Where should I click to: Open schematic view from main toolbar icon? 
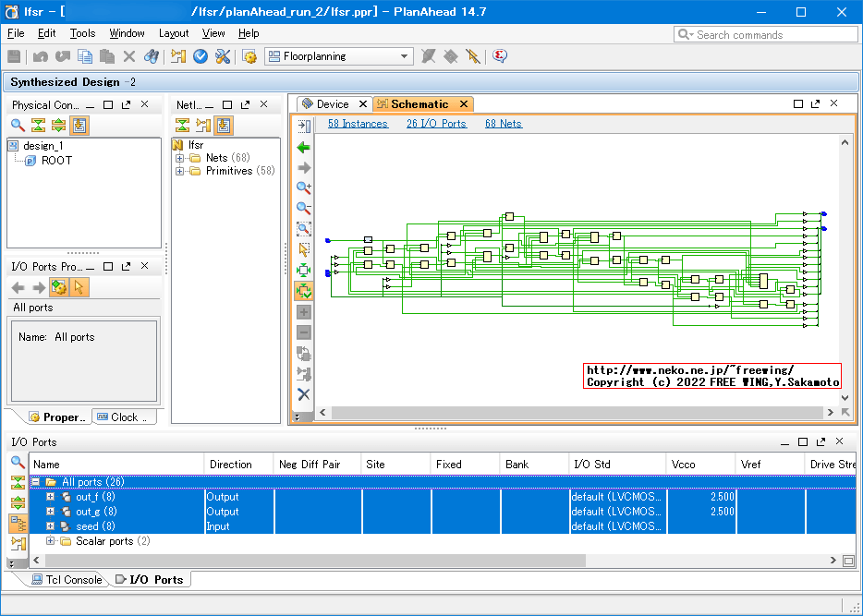(x=178, y=56)
